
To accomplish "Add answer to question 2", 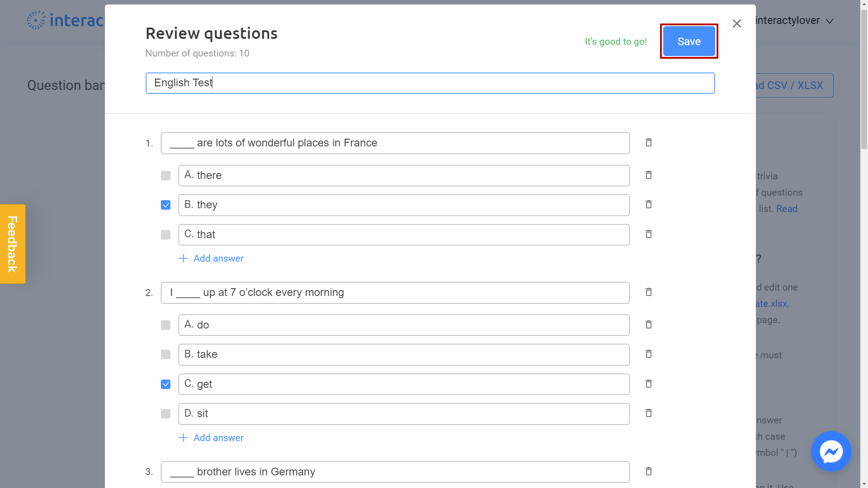I will pyautogui.click(x=211, y=438).
